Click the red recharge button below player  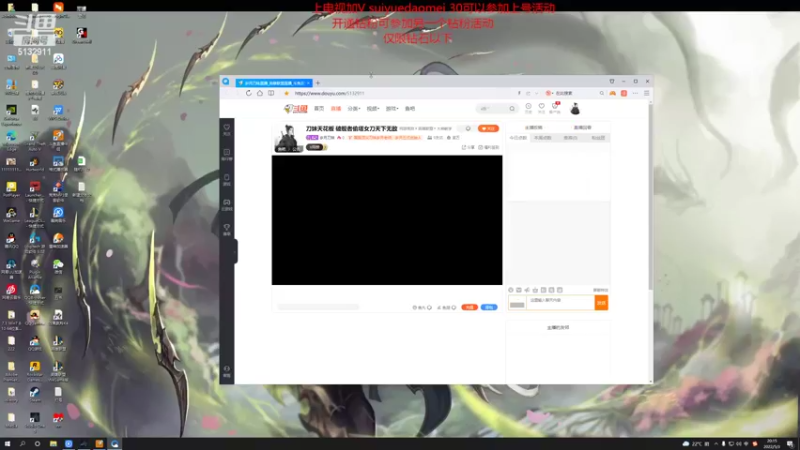pyautogui.click(x=469, y=307)
